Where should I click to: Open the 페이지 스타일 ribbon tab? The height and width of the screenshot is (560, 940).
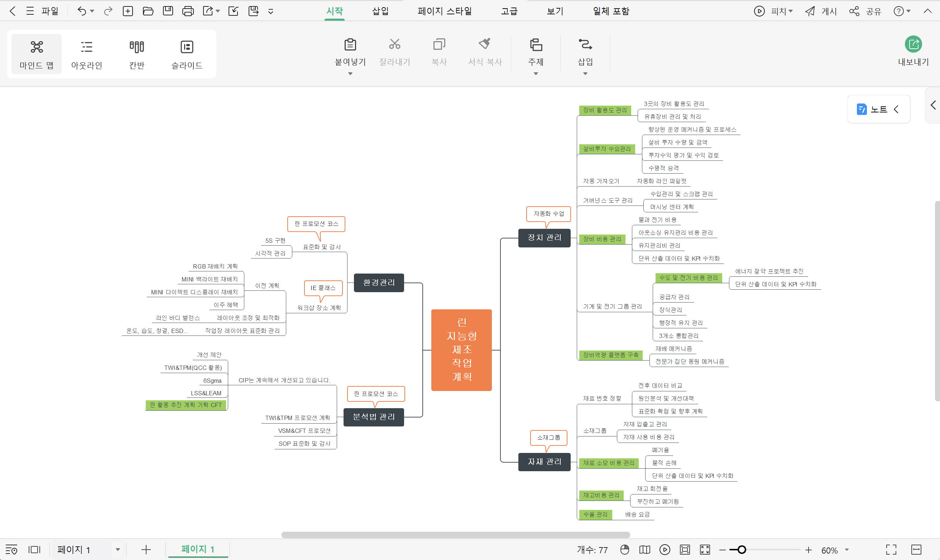444,11
